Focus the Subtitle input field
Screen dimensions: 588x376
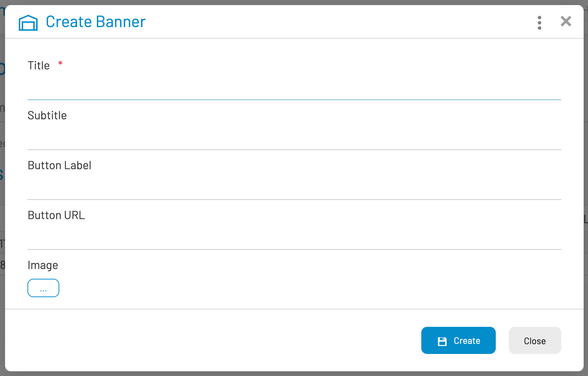[x=294, y=139]
